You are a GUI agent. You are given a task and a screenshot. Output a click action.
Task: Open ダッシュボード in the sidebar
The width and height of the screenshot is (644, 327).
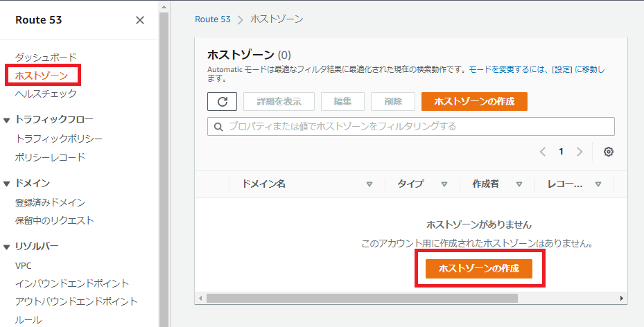point(46,57)
